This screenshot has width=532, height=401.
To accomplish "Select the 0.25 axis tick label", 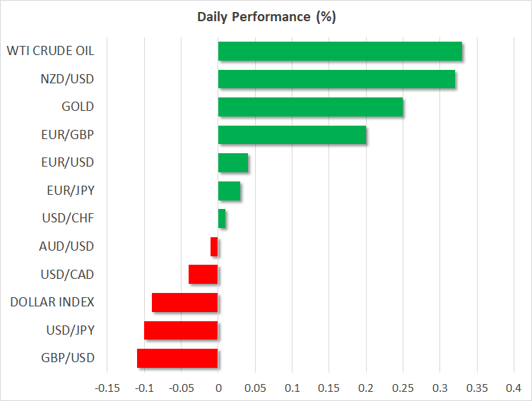I will pyautogui.click(x=403, y=388).
